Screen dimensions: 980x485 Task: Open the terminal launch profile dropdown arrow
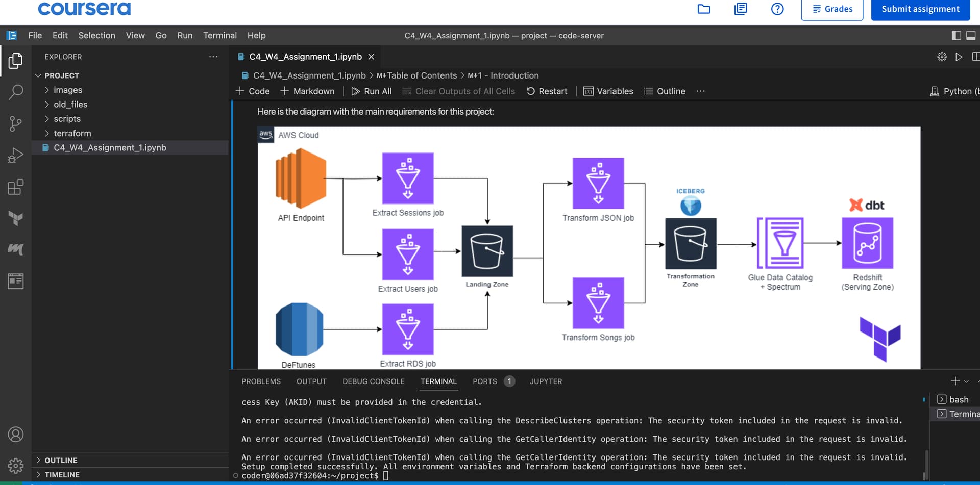[966, 381]
